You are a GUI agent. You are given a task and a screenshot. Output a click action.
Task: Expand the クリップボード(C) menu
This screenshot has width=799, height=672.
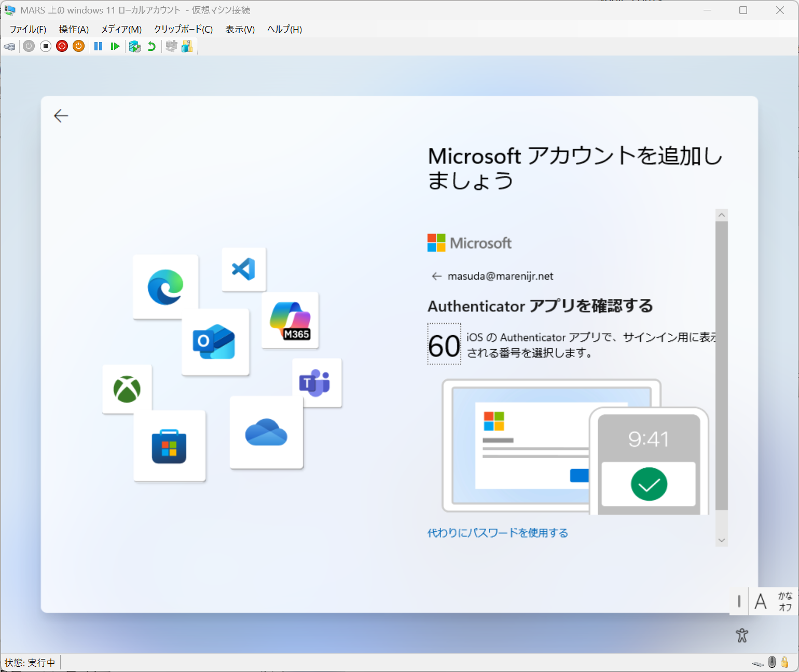click(x=183, y=30)
